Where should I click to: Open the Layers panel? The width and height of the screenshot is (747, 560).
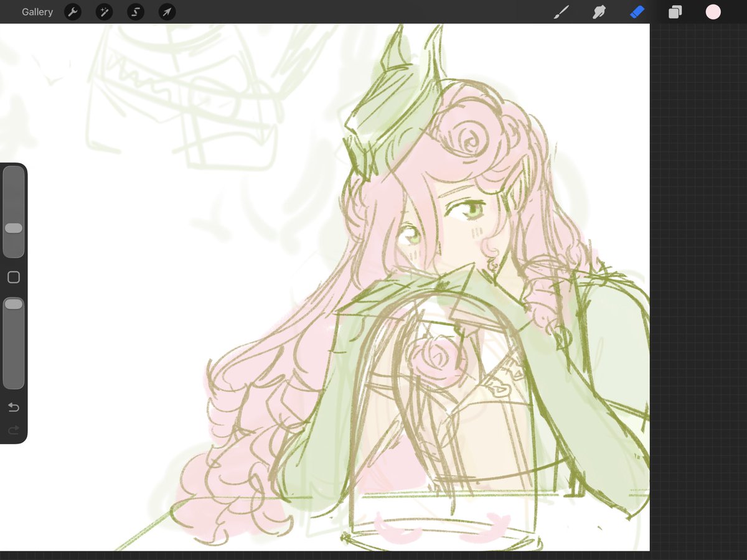pos(675,12)
